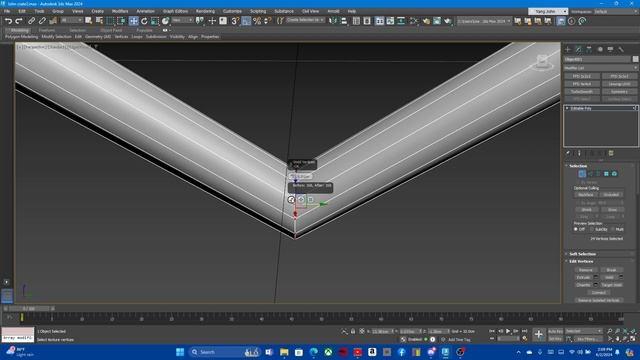Click the Render Production teapot icon
Screen dimensions: 640x360
[x=448, y=21]
